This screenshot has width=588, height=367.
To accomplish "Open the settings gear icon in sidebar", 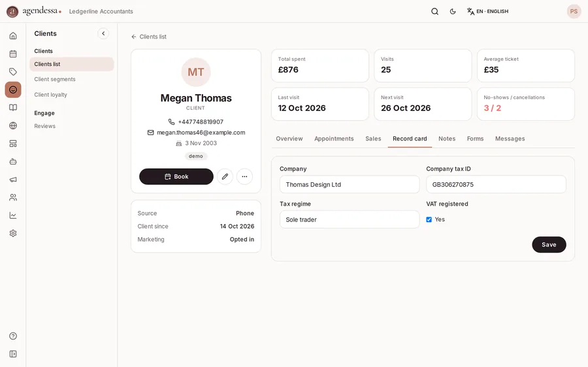I will click(13, 233).
